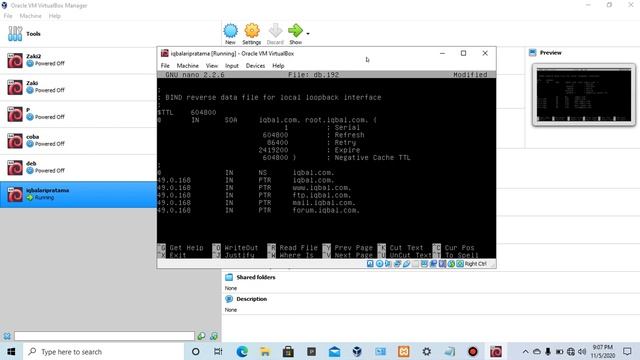Click the ftp.iqbal.com. PTR entry text
640x360 pixels.
(x=322, y=195)
